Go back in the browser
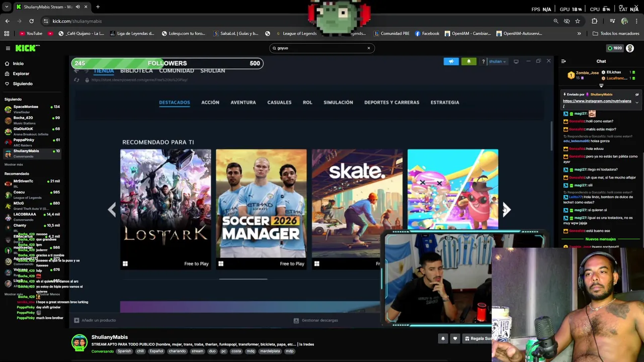This screenshot has width=644, height=362. coord(7,21)
